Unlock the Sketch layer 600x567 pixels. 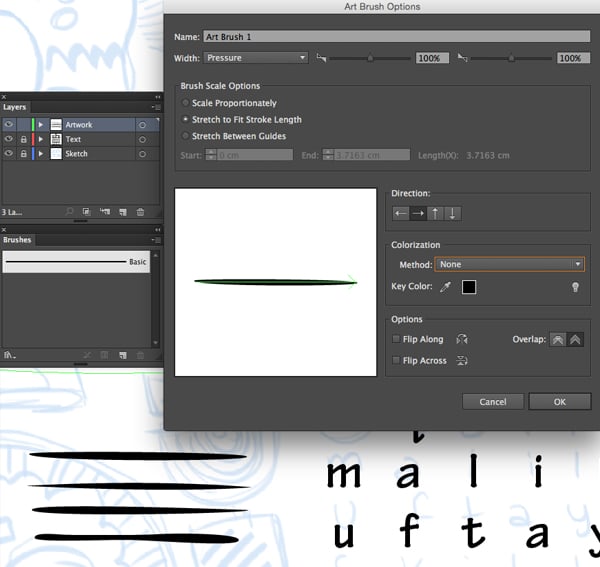click(24, 154)
